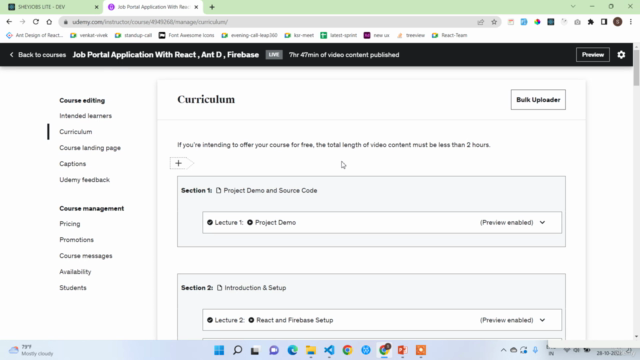Click the browser back arrow
640x360 pixels.
click(x=9, y=22)
